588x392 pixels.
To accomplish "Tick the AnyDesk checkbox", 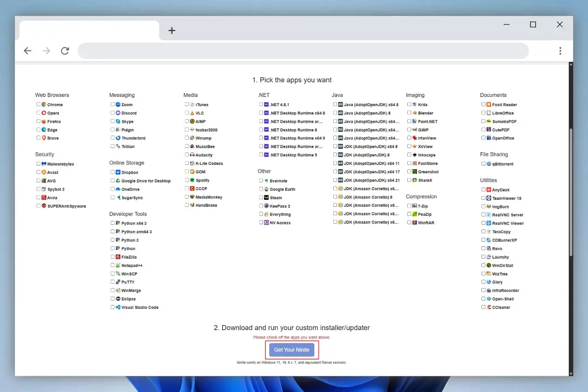I will click(483, 189).
